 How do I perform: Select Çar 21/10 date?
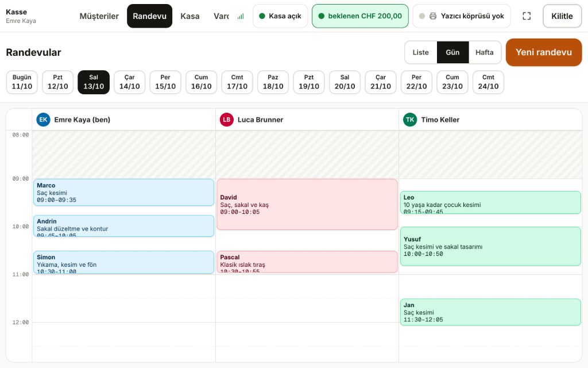(x=381, y=82)
